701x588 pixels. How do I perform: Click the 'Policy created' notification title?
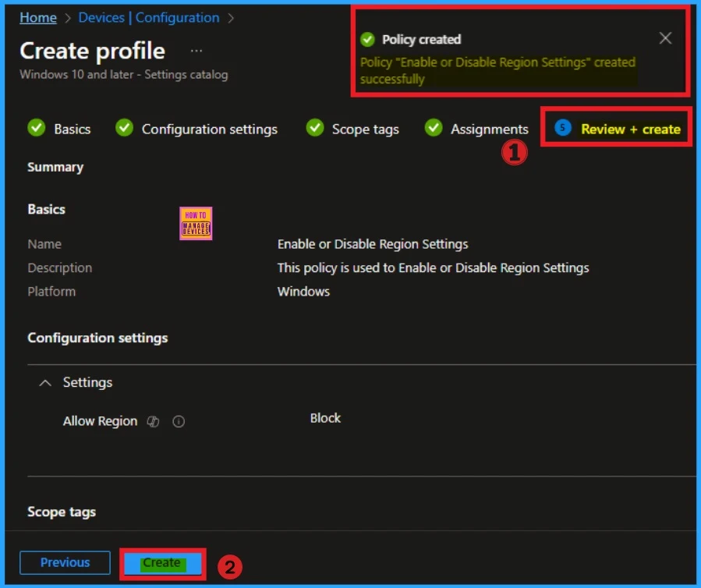[x=421, y=39]
